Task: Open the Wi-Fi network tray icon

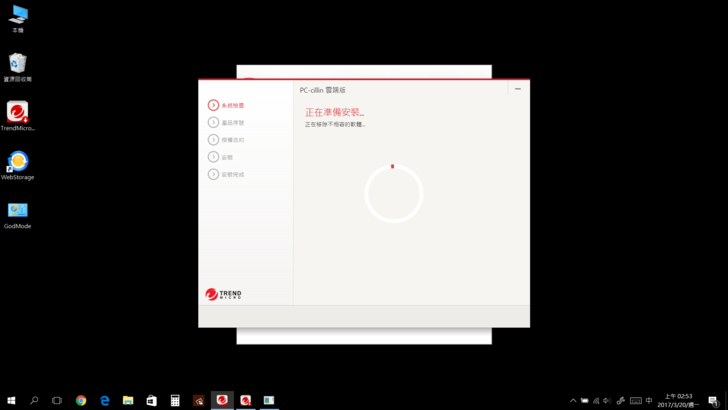Action: coord(596,400)
